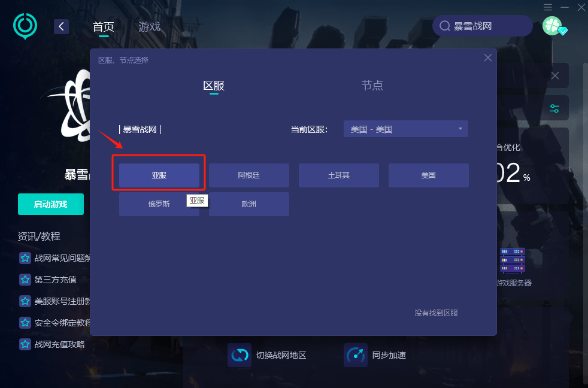Click the 同步加速 speedometer icon
The width and height of the screenshot is (588, 388).
[355, 355]
